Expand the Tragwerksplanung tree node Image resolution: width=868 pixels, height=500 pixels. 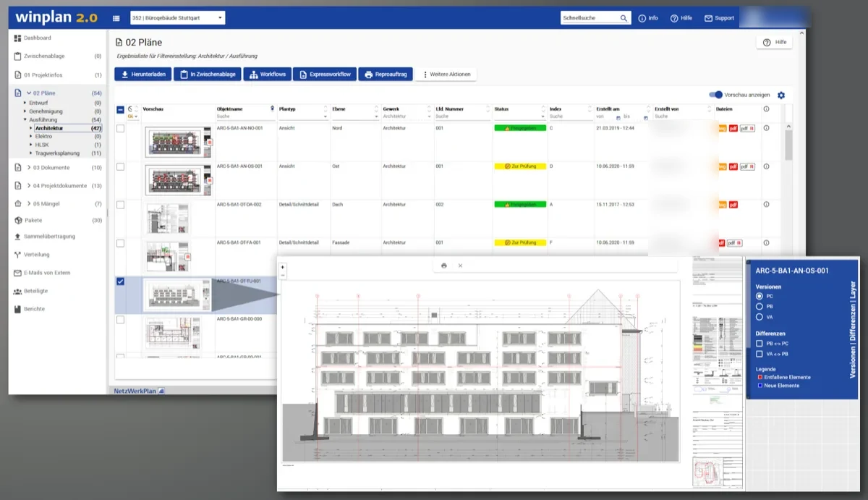click(x=31, y=153)
